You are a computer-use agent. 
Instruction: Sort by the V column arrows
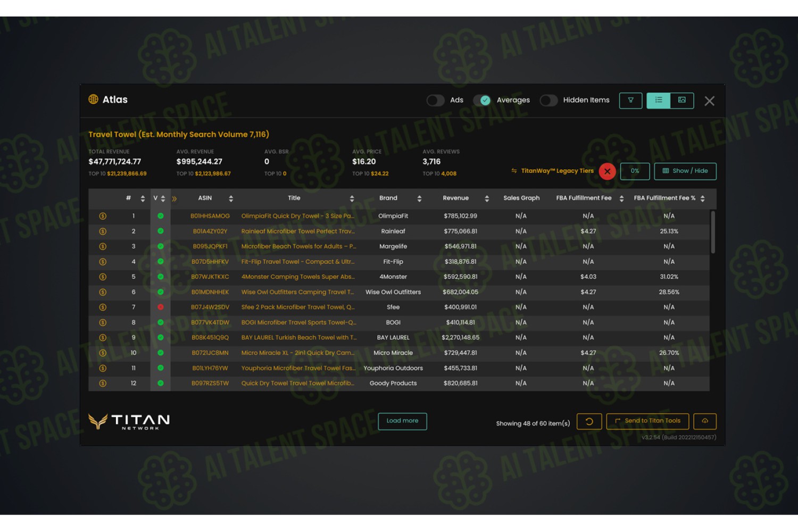click(x=163, y=198)
